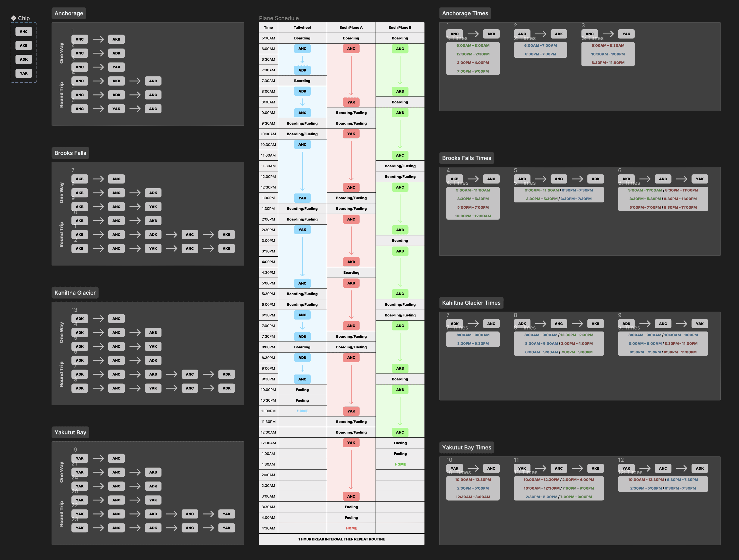This screenshot has height=560, width=739.
Task: Select the Anchorage Times section label
Action: 465,13
